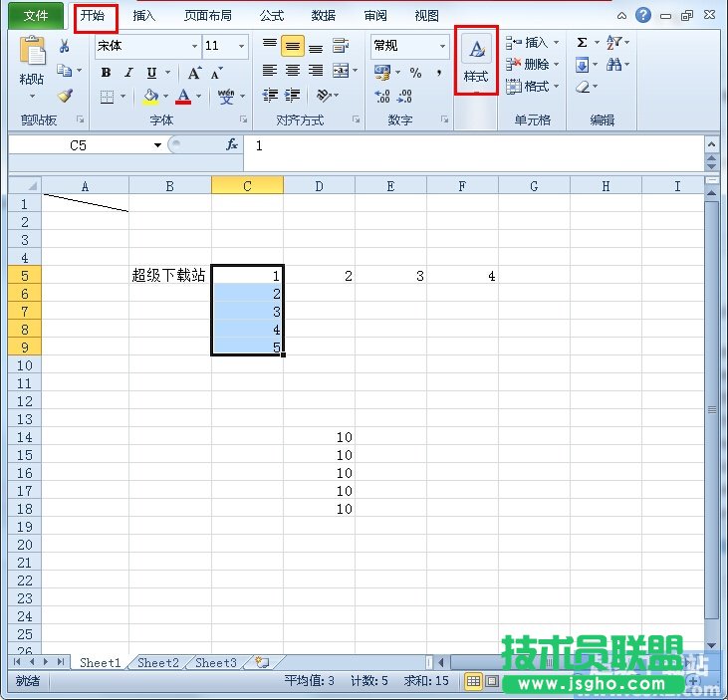Open the 样式 Styles gallery
Screen dimensions: 728x700
476,61
